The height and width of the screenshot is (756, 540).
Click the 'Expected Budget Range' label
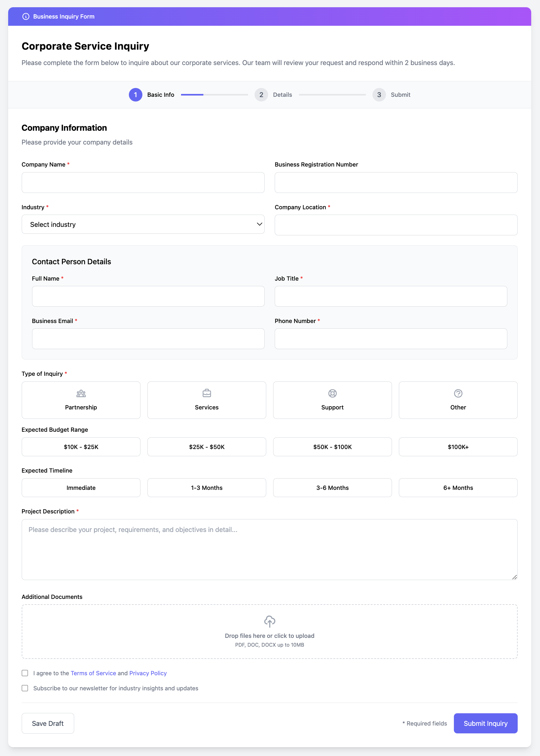55,430
